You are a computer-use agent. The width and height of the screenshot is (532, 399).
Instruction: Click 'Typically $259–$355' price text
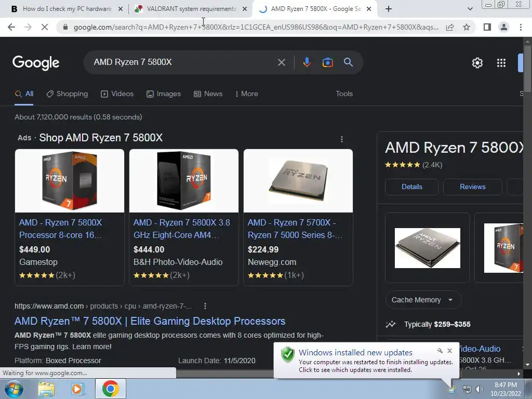437,324
